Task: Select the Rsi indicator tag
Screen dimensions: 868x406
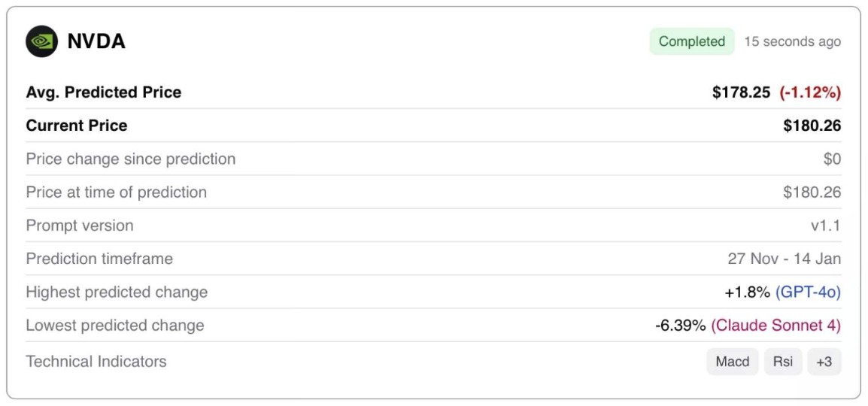Action: click(783, 362)
